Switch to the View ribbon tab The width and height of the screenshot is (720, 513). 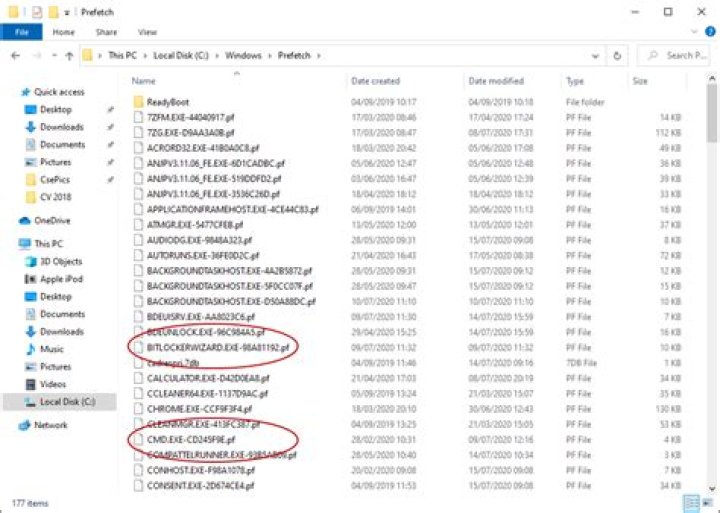point(147,32)
